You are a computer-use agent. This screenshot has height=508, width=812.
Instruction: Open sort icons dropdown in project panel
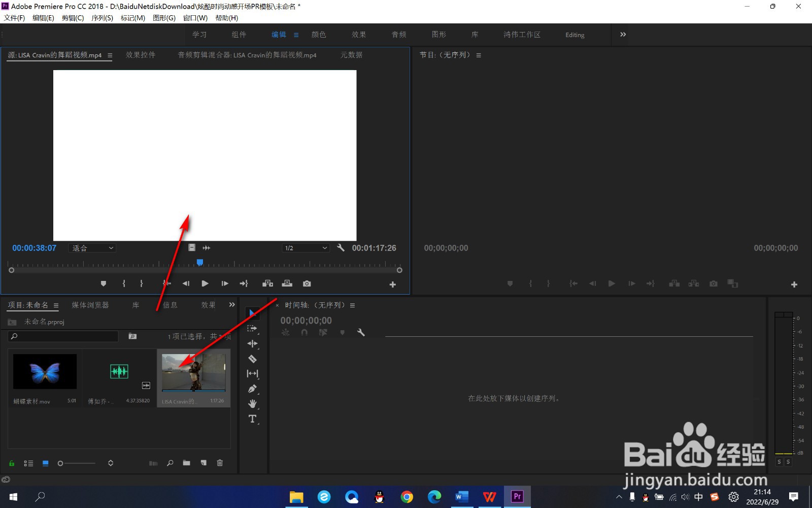111,463
